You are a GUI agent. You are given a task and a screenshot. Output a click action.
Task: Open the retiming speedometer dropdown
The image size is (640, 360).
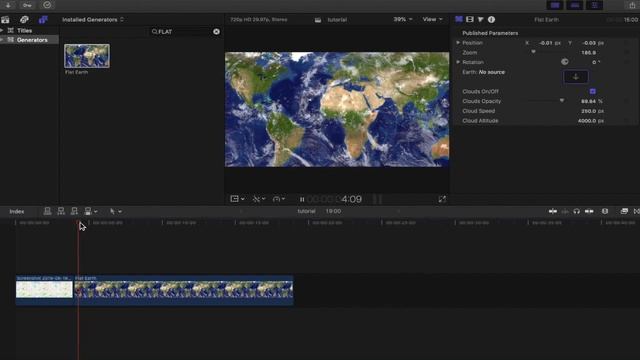pyautogui.click(x=279, y=199)
